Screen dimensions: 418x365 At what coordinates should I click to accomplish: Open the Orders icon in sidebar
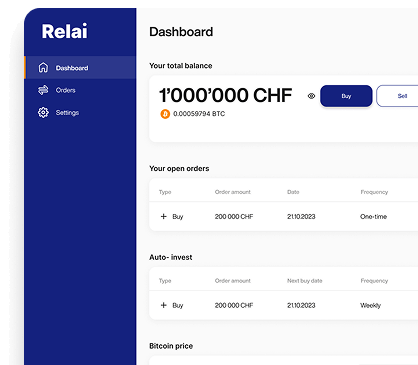coord(43,90)
